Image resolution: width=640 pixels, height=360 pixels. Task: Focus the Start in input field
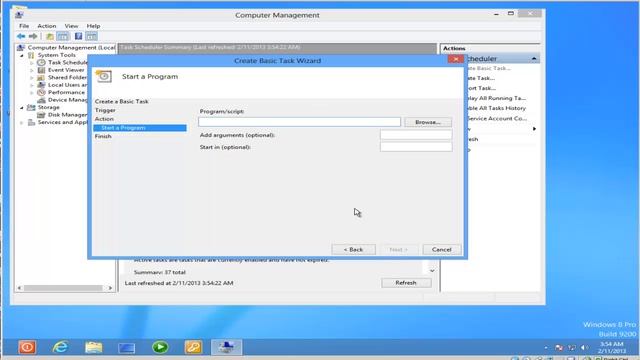(x=416, y=147)
